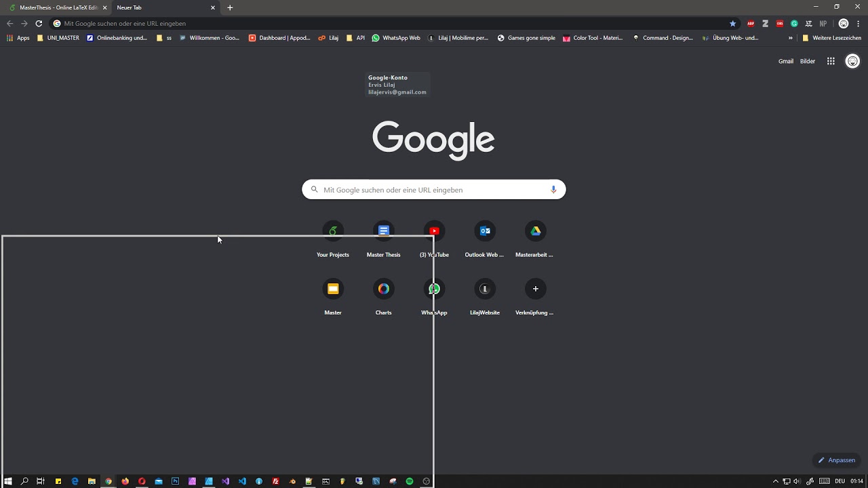868x488 pixels.
Task: Focus the Google search box
Action: 434,190
